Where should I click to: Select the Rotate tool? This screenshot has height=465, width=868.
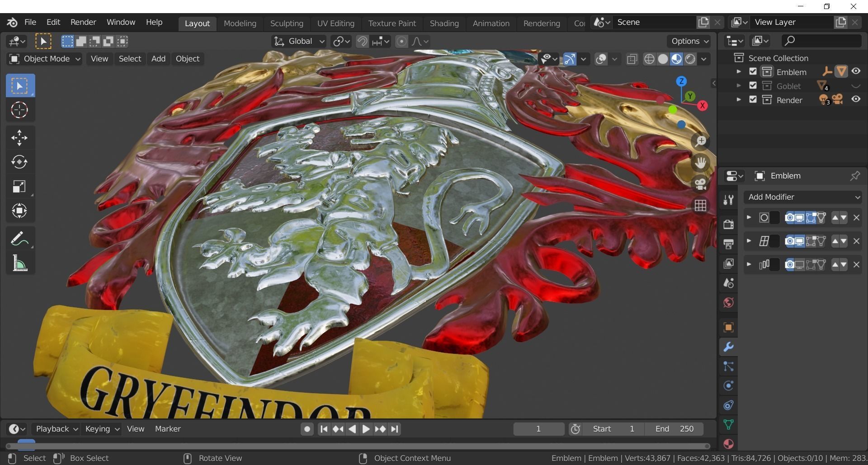pos(19,162)
